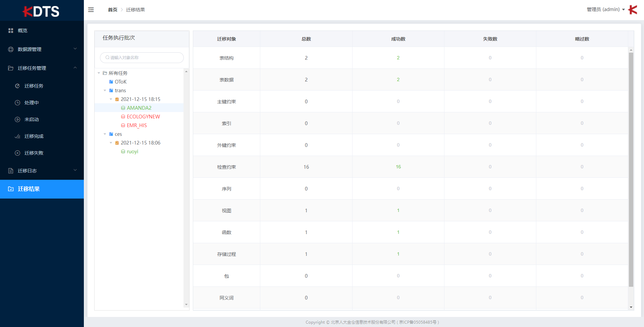Click the KDTS logo in sidebar
Screen dimensions: 644x327
pos(41,11)
